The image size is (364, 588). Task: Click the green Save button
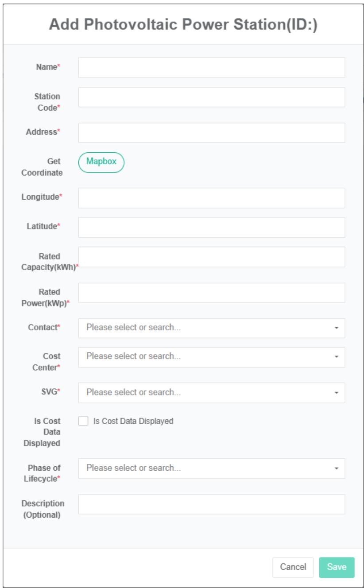(337, 567)
